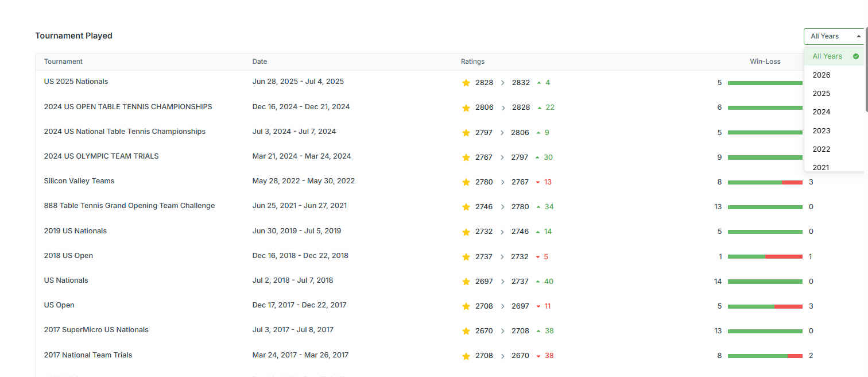The width and height of the screenshot is (868, 377).
Task: Click the Ratings column header
Action: point(472,61)
